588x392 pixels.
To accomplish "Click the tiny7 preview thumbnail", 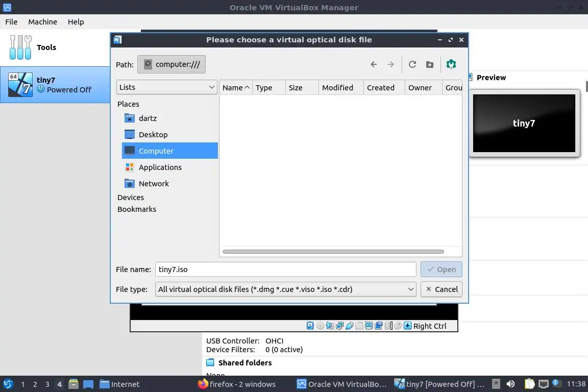I will click(524, 123).
